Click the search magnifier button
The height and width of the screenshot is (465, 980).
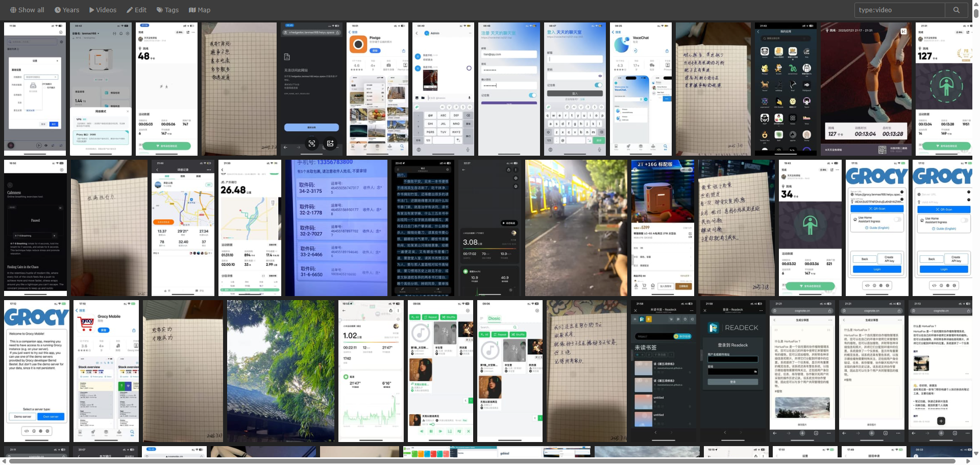pyautogui.click(x=957, y=10)
